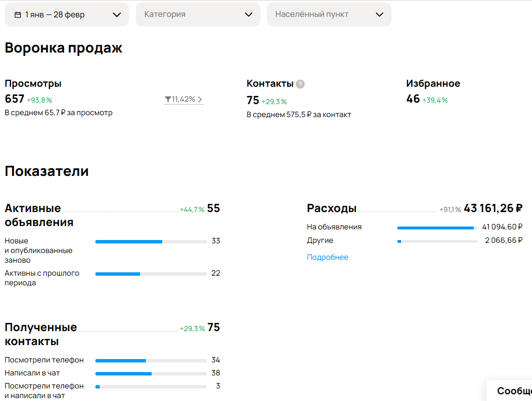The width and height of the screenshot is (532, 401).
Task: Click the chevron arrow of the Населённый пункт filter
Action: click(x=380, y=14)
